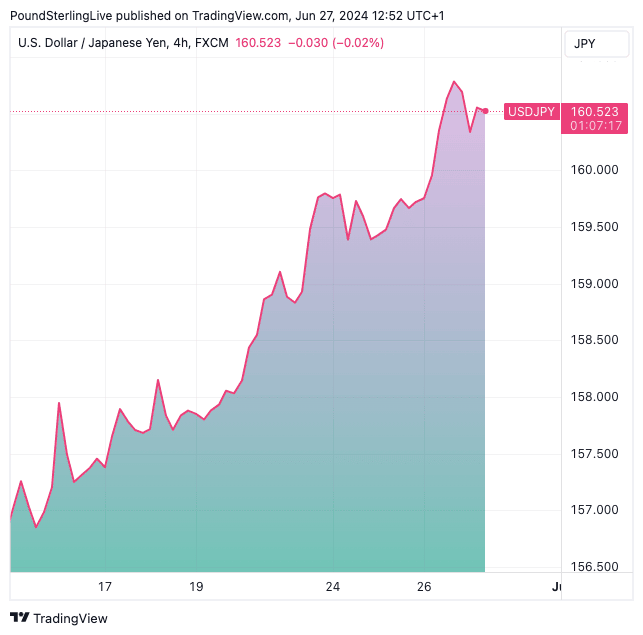
Task: Click the TradingView wordmark text
Action: (70, 618)
